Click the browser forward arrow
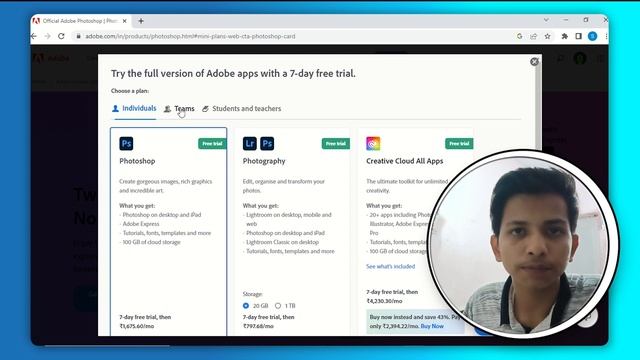The height and width of the screenshot is (360, 640). coord(47,36)
